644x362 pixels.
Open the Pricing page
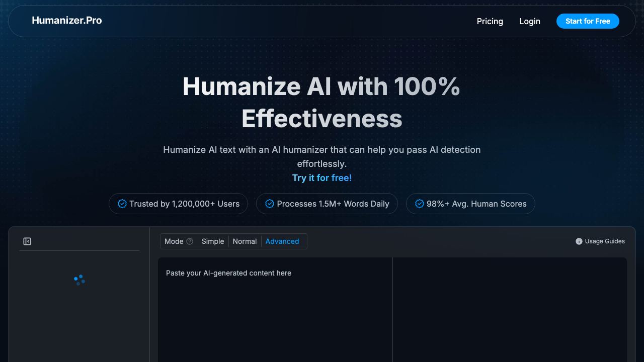coord(490,21)
